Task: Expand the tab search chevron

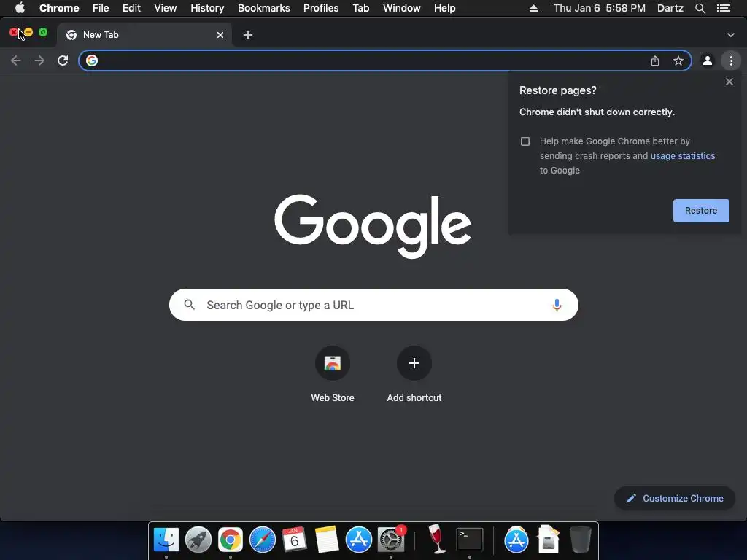Action: click(731, 35)
